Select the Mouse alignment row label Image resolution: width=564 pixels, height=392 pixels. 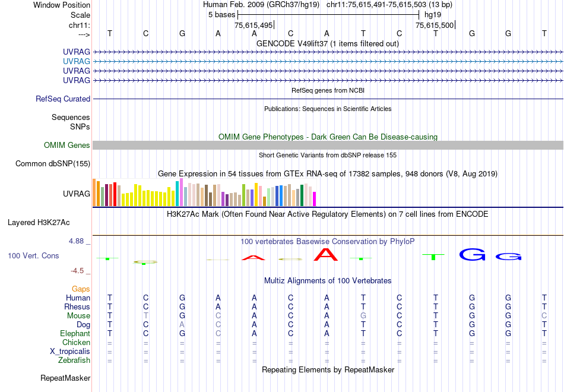point(78,316)
